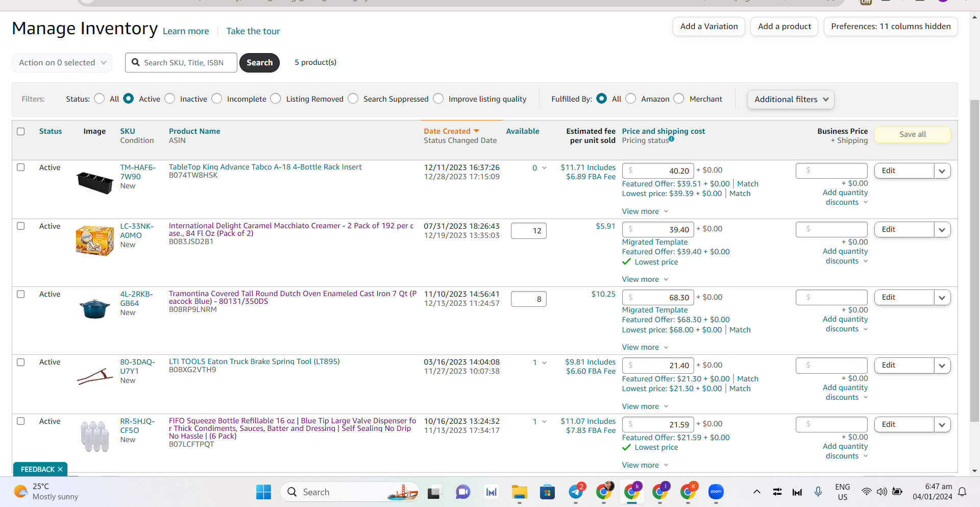Open the Windows Start menu

click(x=263, y=492)
